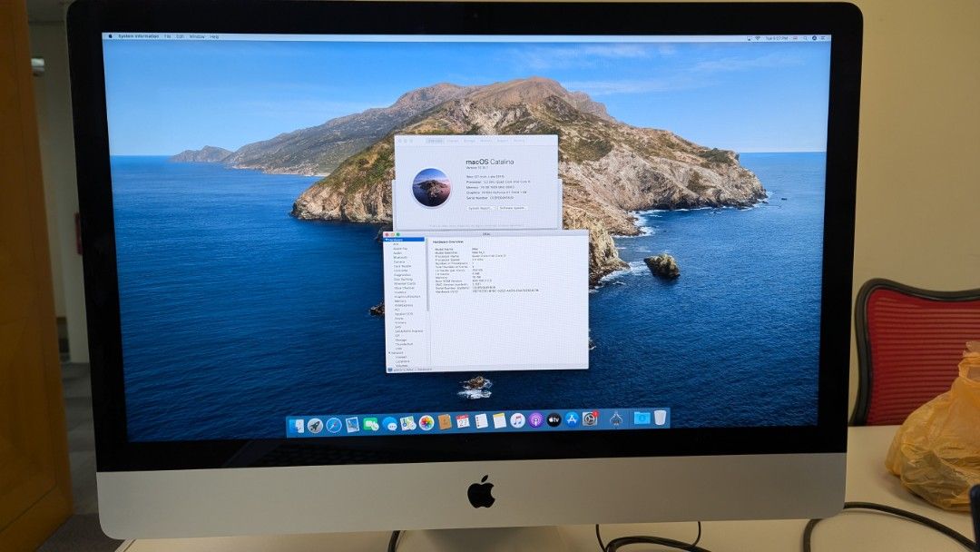Collapse the Hardware section in sidebar
Image resolution: width=980 pixels, height=552 pixels.
click(x=387, y=240)
